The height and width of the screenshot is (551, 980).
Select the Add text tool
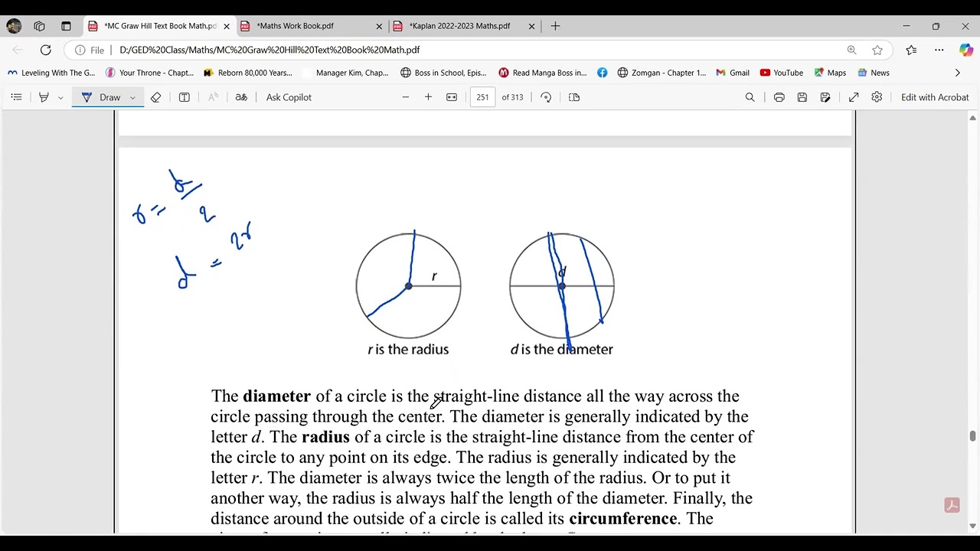185,97
